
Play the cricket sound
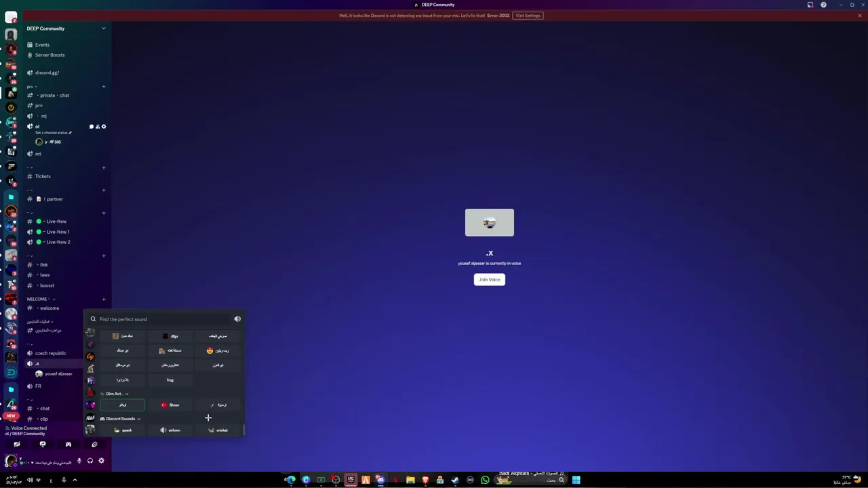pos(218,430)
